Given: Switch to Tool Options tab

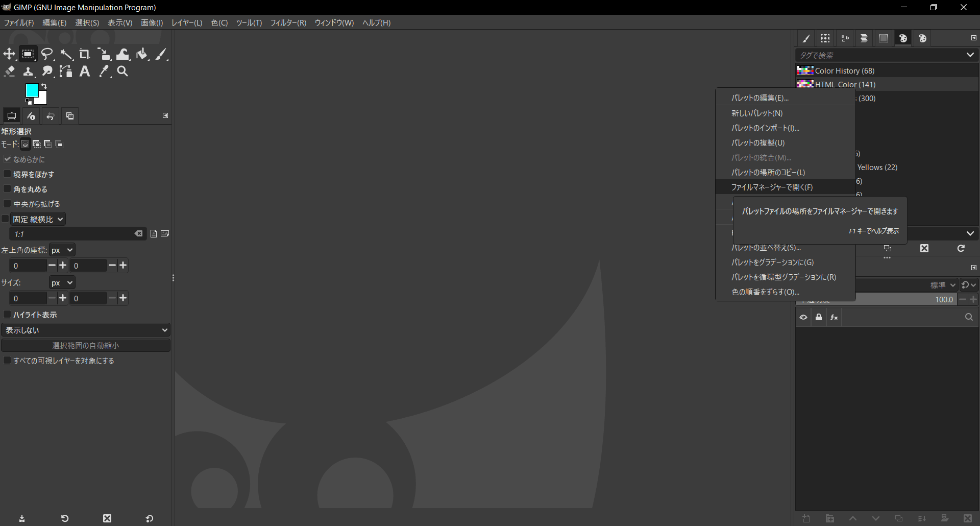Looking at the screenshot, I should point(11,116).
